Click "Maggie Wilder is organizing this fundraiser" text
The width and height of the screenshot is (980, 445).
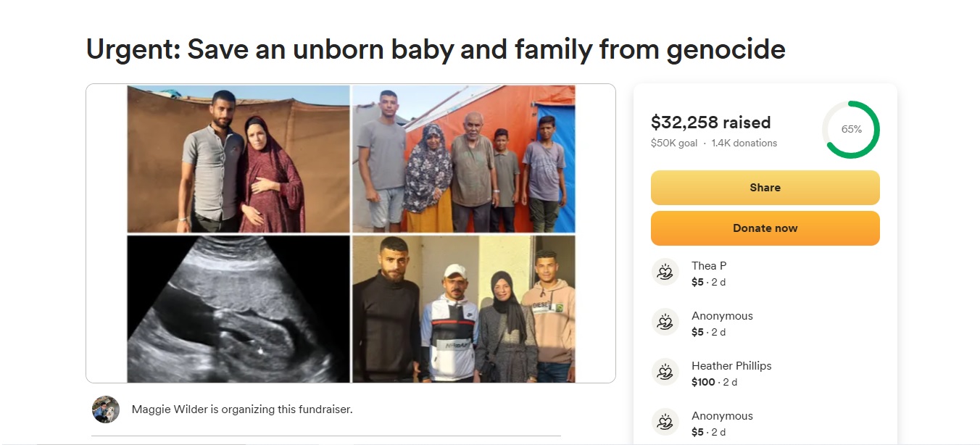click(x=242, y=409)
